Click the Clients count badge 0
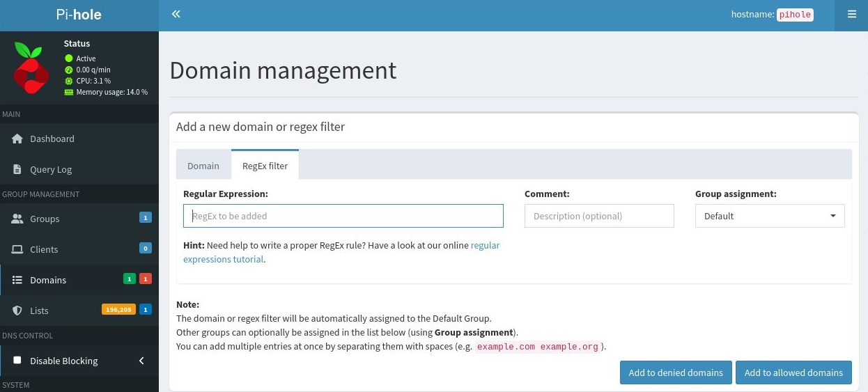The height and width of the screenshot is (392, 868). pos(146,249)
